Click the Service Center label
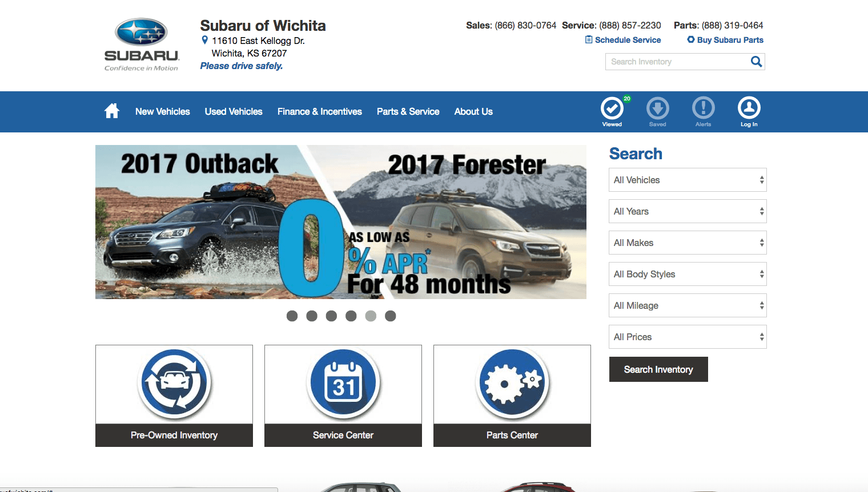 [343, 435]
